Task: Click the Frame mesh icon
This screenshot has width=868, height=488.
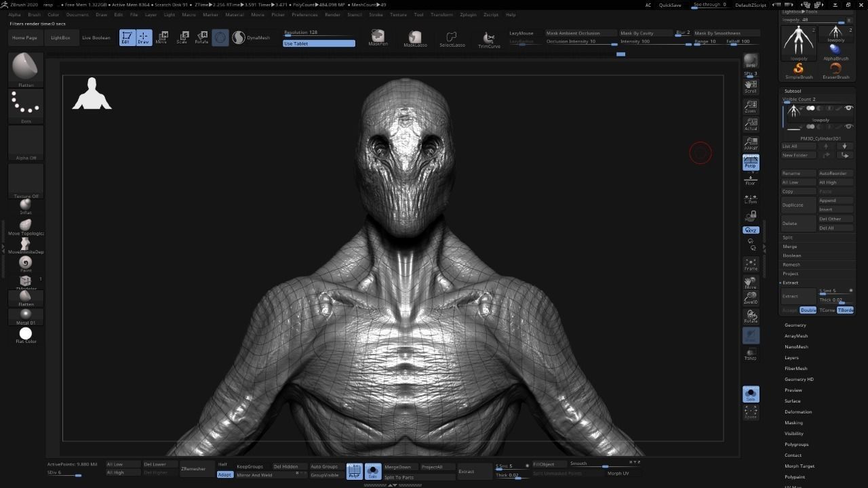Action: tap(750, 264)
